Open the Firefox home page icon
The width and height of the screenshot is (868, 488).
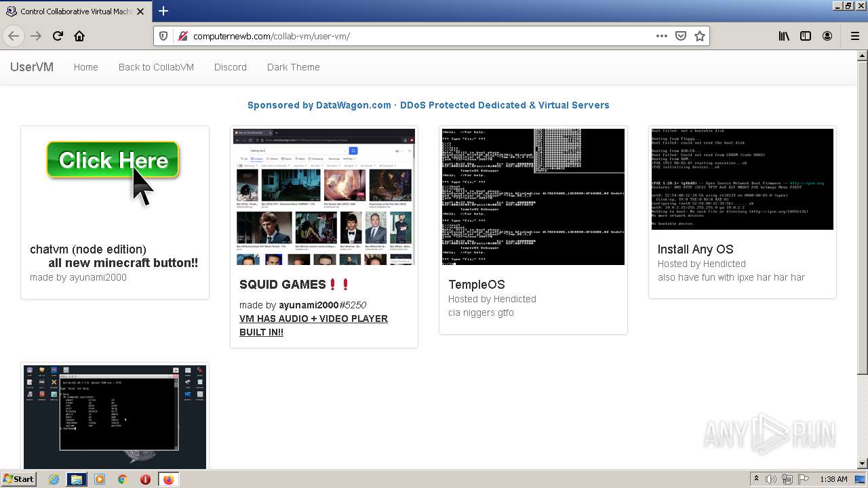79,36
